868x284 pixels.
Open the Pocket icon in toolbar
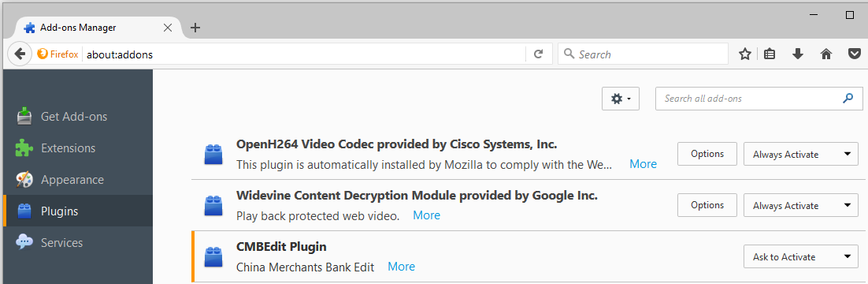point(854,54)
